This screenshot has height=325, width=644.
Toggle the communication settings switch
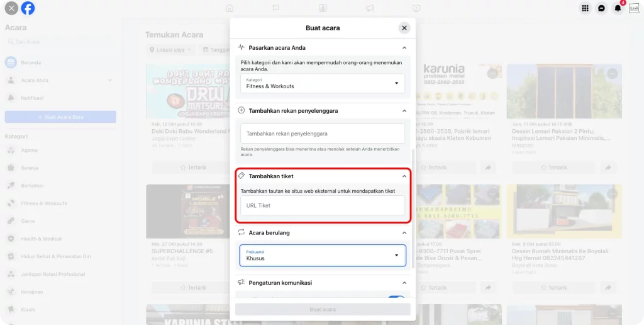(x=396, y=297)
